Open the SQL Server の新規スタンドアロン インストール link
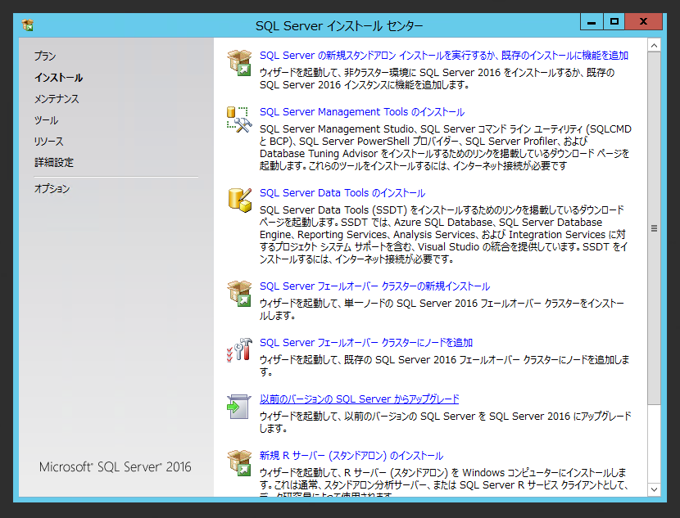The width and height of the screenshot is (680, 518). (444, 56)
